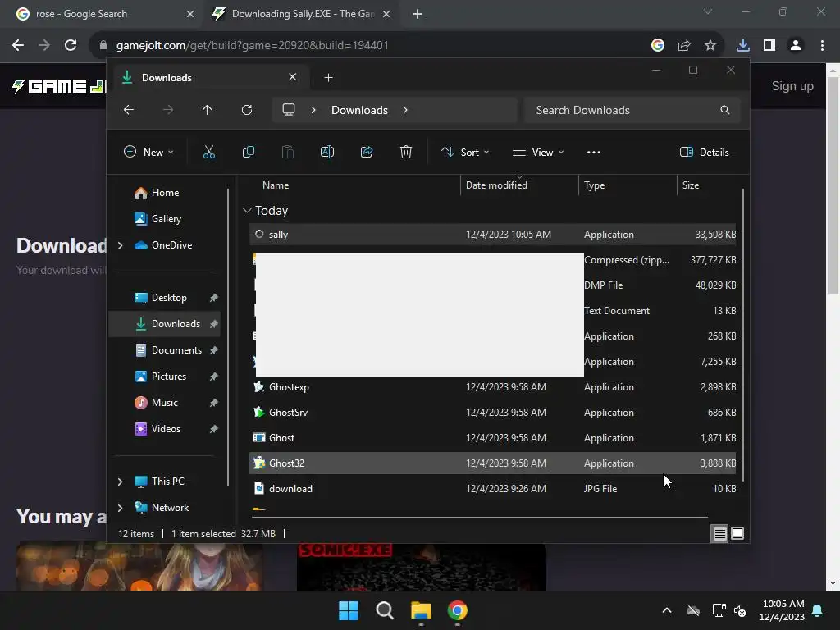Open Pictures in the navigation pane
Viewport: 840px width, 630px height.
[169, 377]
